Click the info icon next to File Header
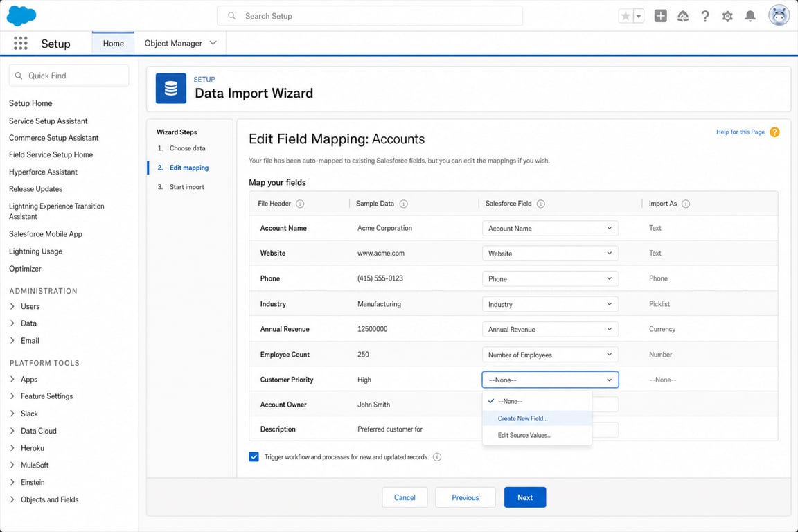 (300, 204)
